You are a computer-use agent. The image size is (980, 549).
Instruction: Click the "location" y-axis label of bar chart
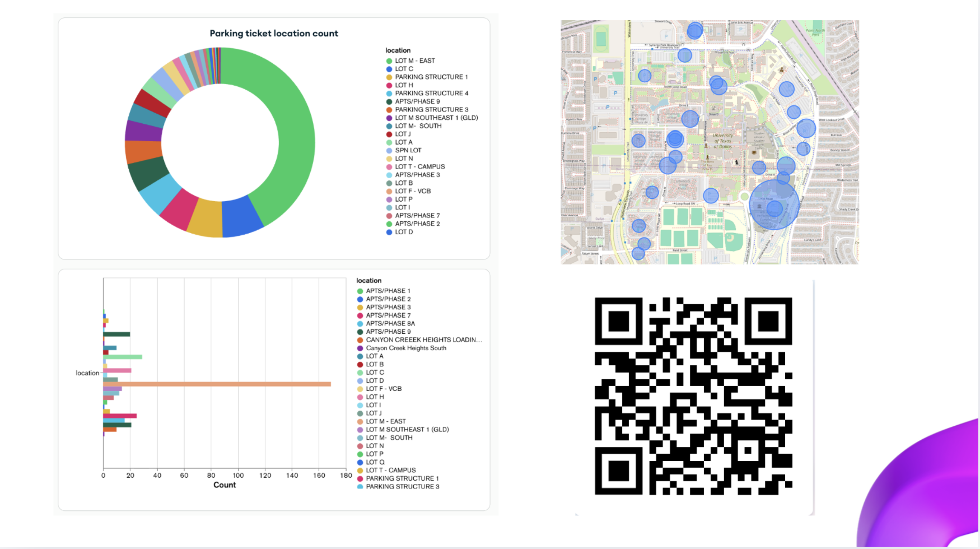87,373
